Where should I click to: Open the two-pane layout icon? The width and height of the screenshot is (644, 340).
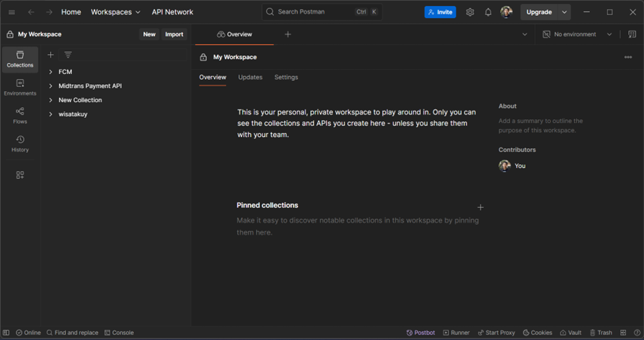[623, 332]
